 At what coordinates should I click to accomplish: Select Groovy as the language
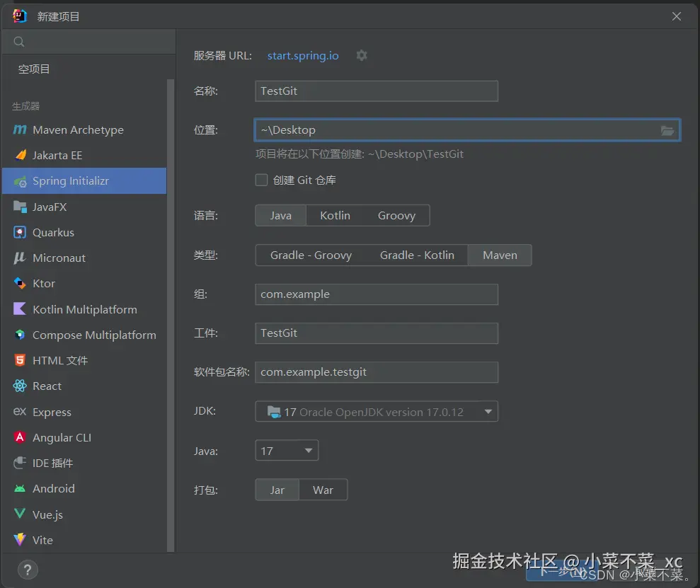pos(397,216)
